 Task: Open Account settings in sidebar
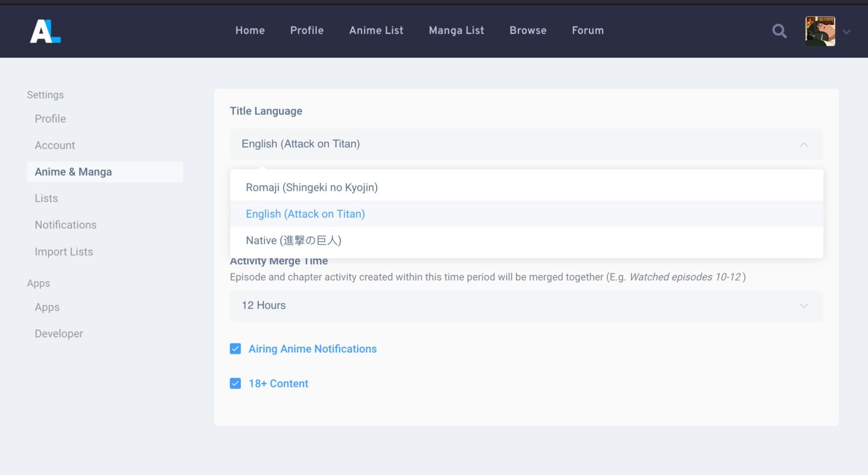[55, 145]
